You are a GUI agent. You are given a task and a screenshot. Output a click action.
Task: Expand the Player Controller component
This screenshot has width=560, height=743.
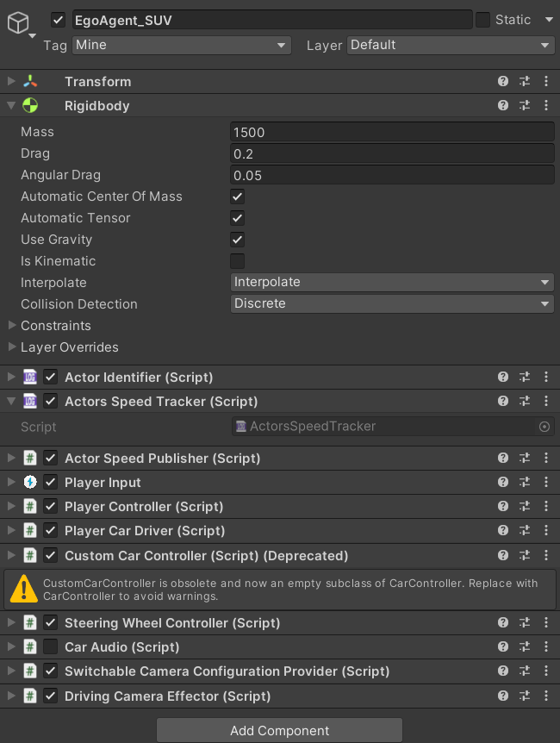pyautogui.click(x=11, y=506)
